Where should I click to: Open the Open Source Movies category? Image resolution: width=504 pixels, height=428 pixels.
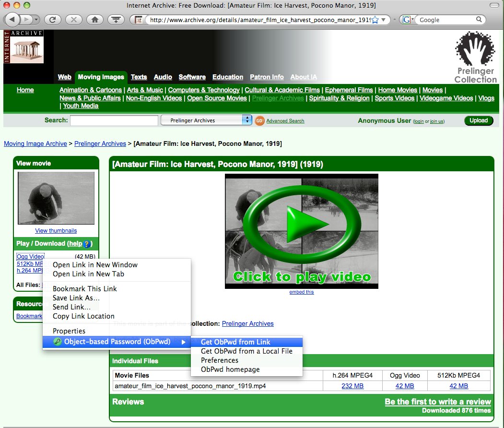pyautogui.click(x=217, y=98)
